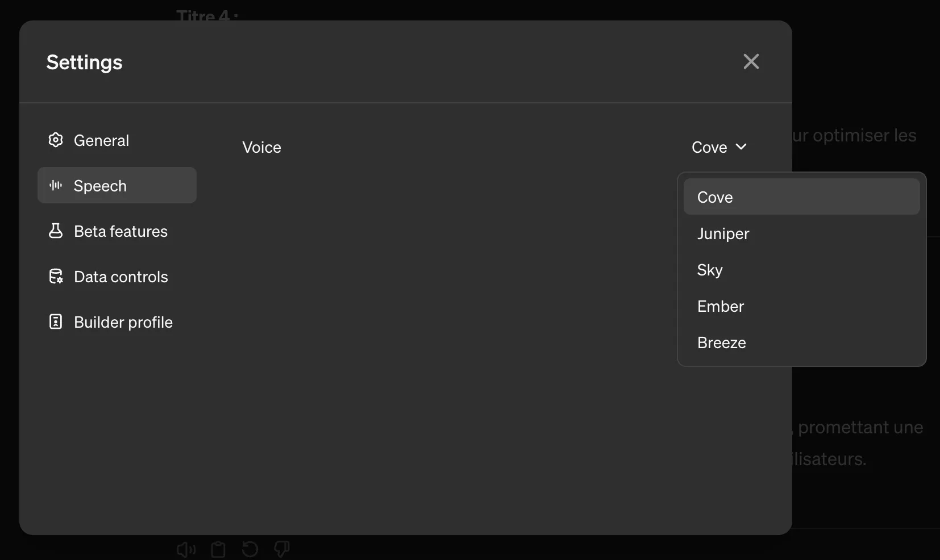940x560 pixels.
Task: Choose the Breeze voice option
Action: [x=721, y=342]
